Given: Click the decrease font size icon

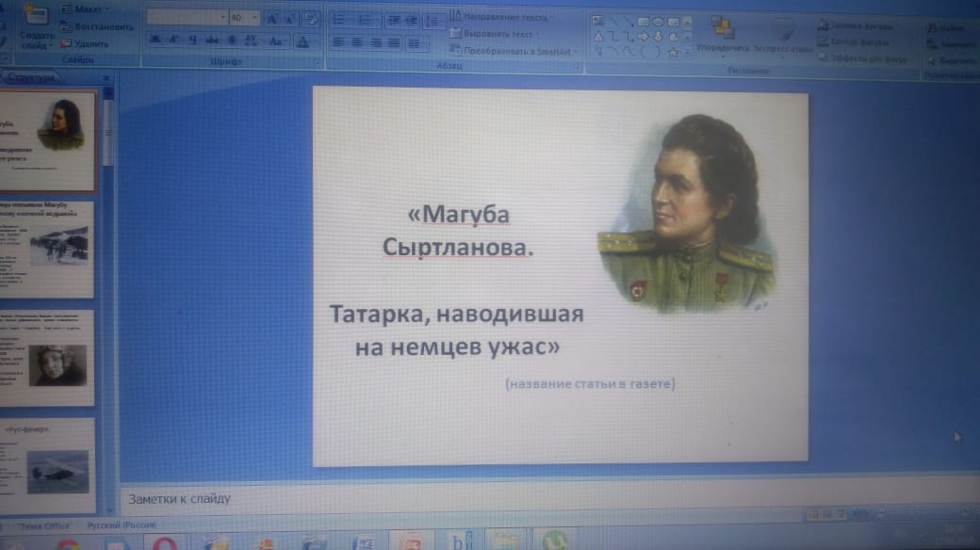Looking at the screenshot, I should (290, 20).
